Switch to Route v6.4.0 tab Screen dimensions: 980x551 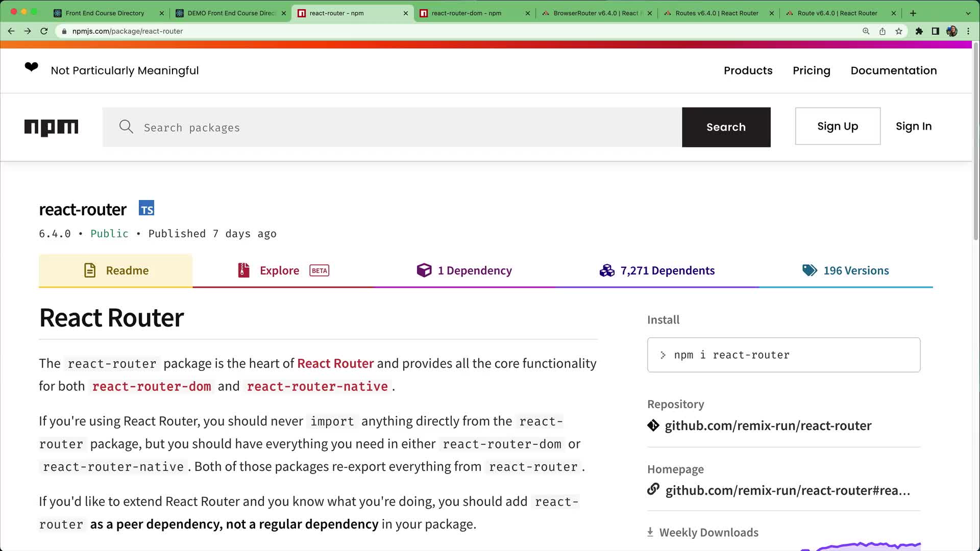click(837, 13)
